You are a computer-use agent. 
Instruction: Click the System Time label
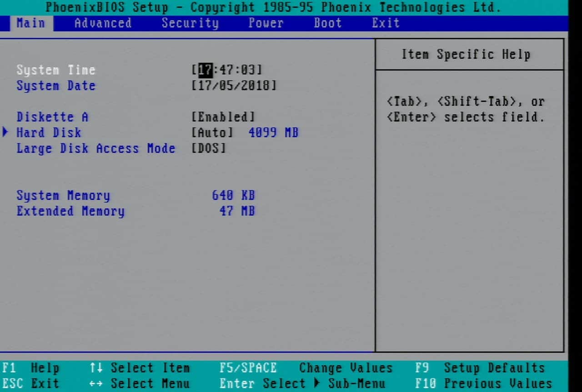tap(56, 70)
